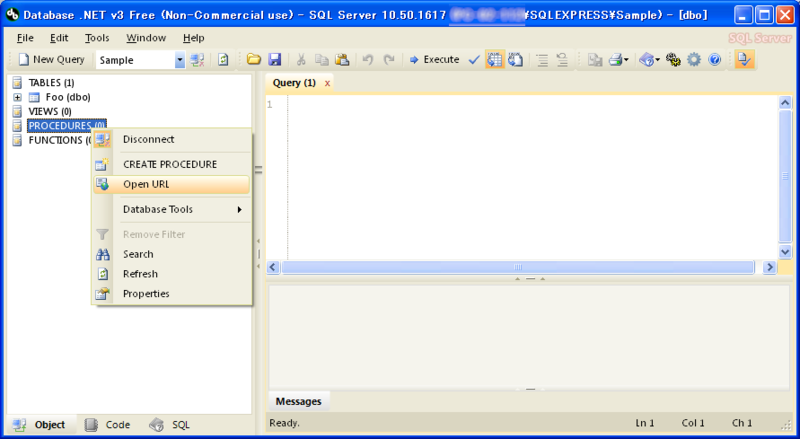Image resolution: width=800 pixels, height=439 pixels.
Task: Select the PROCEDURES tree node
Action: click(67, 126)
